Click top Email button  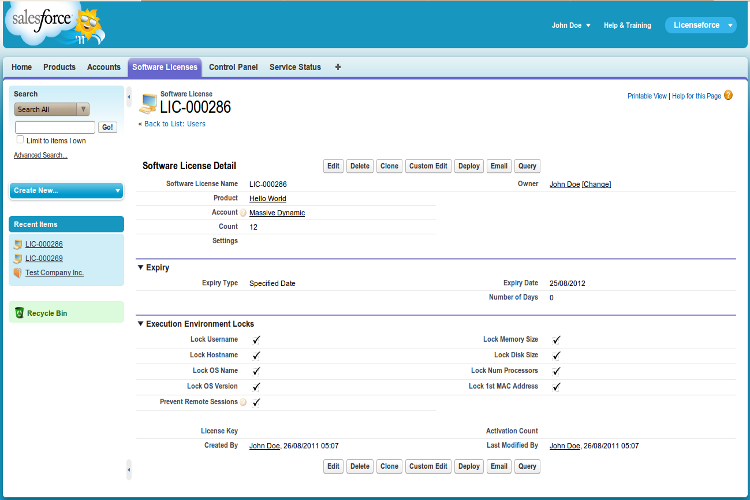499,166
